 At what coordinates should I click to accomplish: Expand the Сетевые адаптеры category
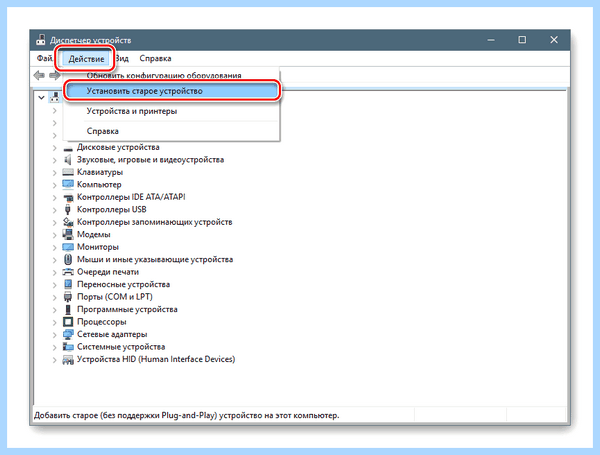54,334
